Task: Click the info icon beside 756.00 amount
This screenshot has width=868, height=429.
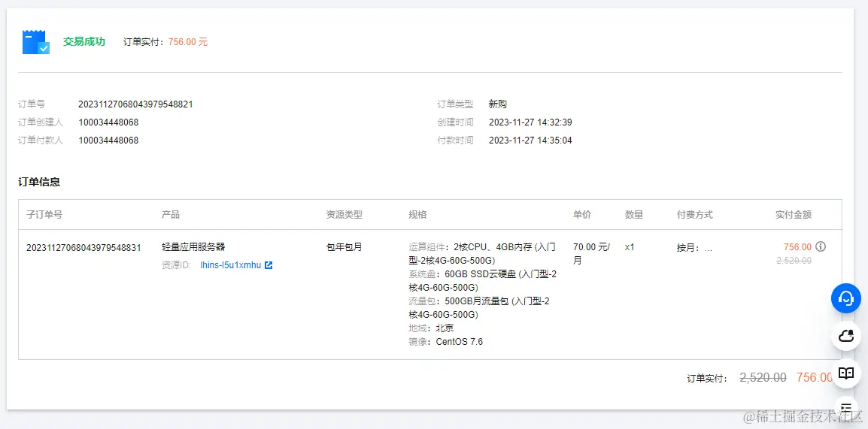Action: pos(821,246)
